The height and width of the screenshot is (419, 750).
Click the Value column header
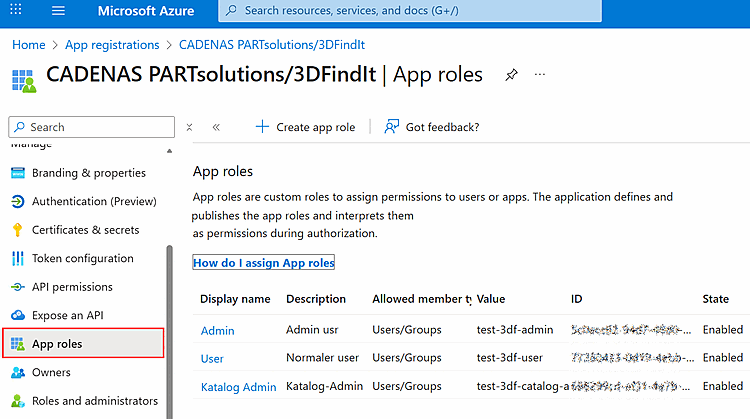[491, 299]
